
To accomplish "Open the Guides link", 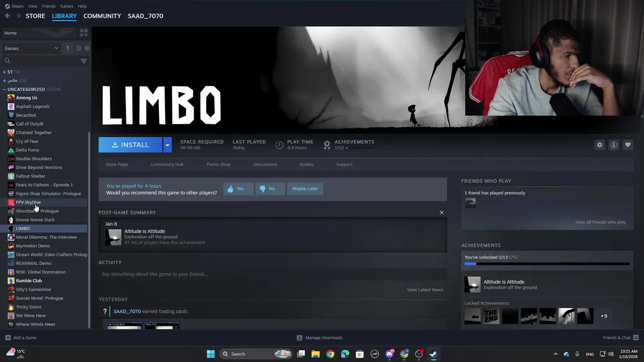I will pos(306,164).
